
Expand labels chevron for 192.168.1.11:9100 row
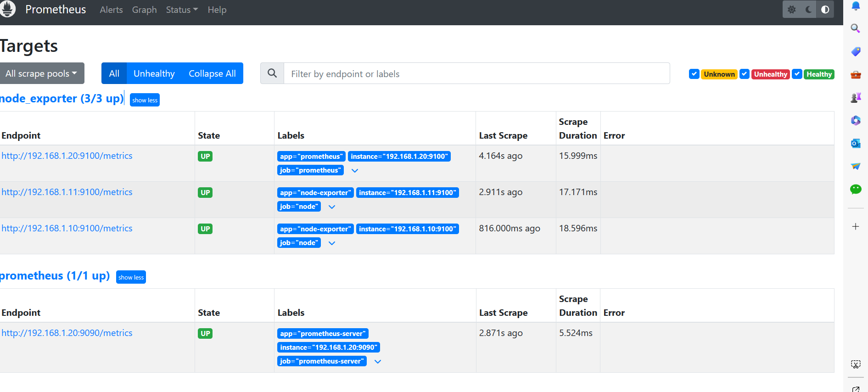coord(332,207)
